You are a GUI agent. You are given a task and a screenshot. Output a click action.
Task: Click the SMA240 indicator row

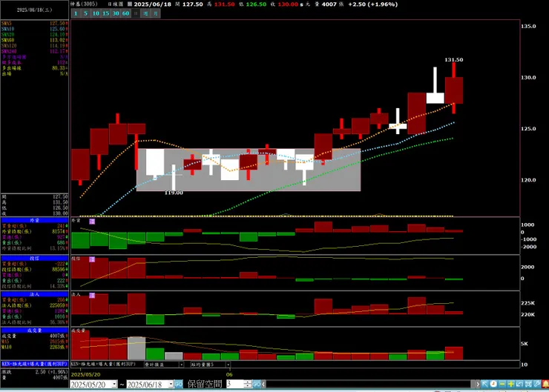coord(34,51)
